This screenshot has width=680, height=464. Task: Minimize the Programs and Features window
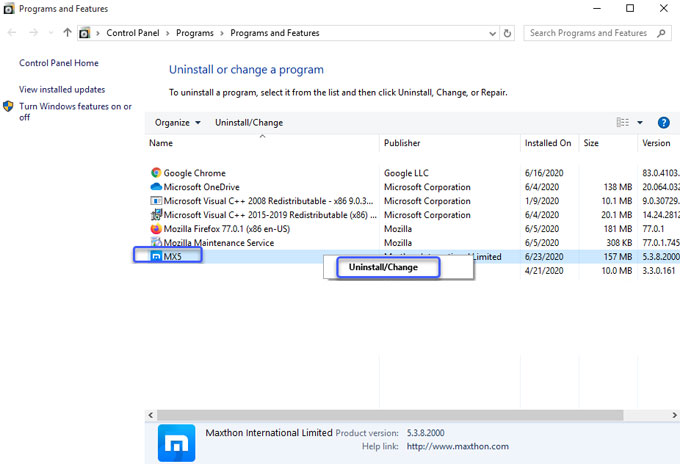597,8
